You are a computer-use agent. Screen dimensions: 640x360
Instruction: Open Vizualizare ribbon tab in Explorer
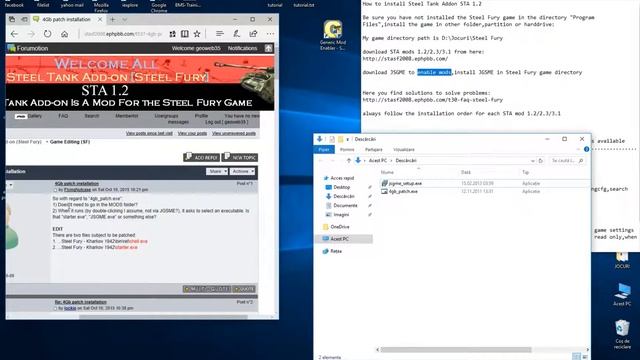point(404,150)
